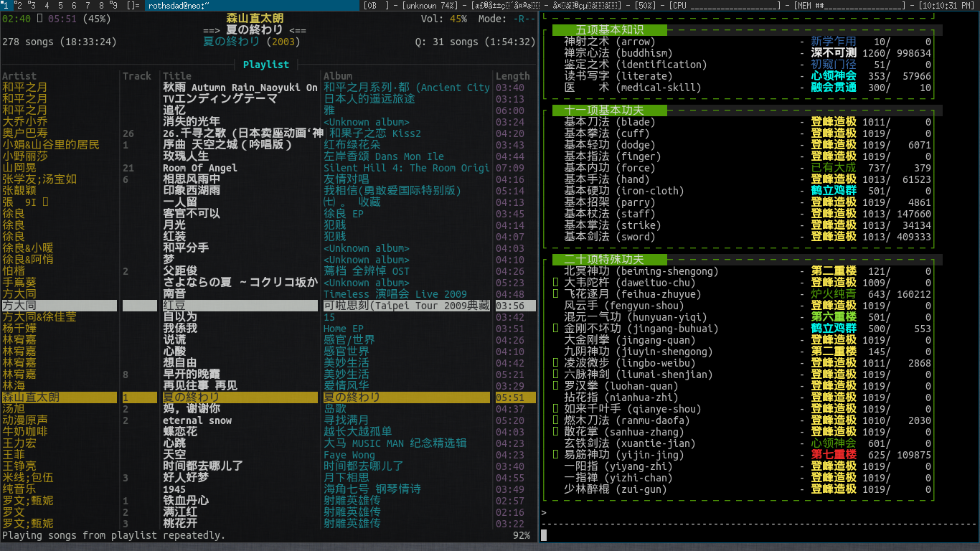Click the pause symbol after elapsed time 02:40
This screenshot has height=551, width=980.
point(39,19)
